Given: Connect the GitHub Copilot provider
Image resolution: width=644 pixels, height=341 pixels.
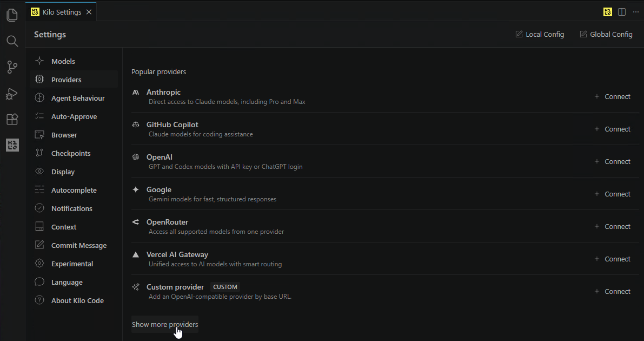Looking at the screenshot, I should pos(612,129).
